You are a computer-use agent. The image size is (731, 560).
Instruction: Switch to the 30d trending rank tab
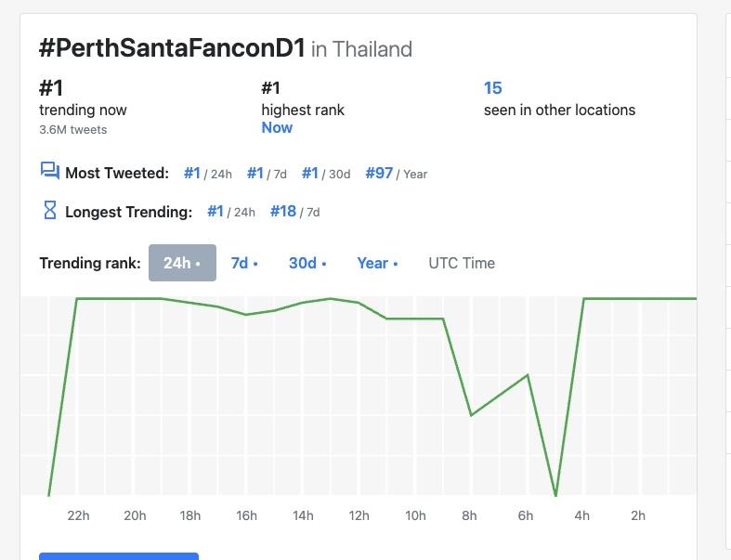point(307,263)
